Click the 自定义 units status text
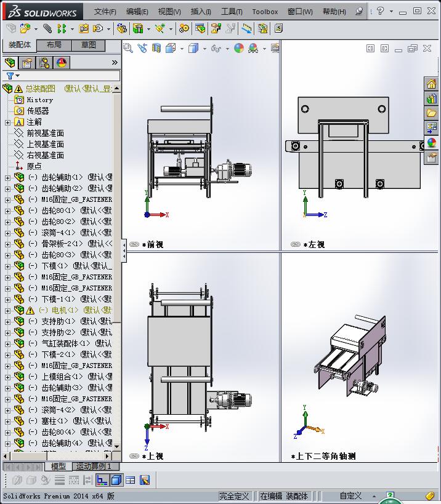 coord(350,496)
